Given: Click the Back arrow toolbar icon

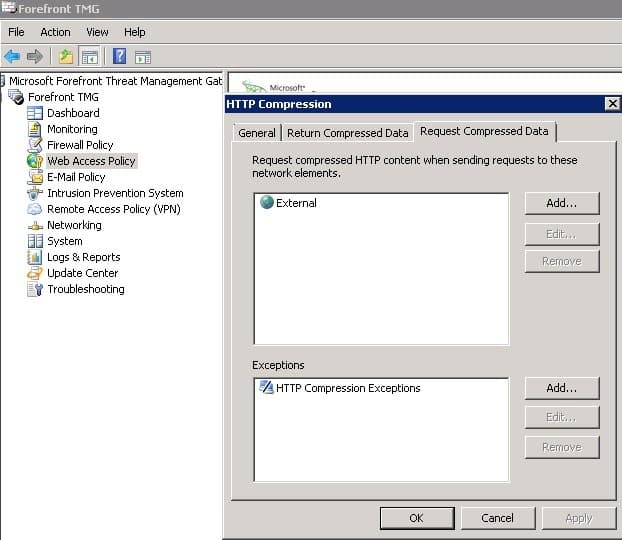Looking at the screenshot, I should [12, 57].
